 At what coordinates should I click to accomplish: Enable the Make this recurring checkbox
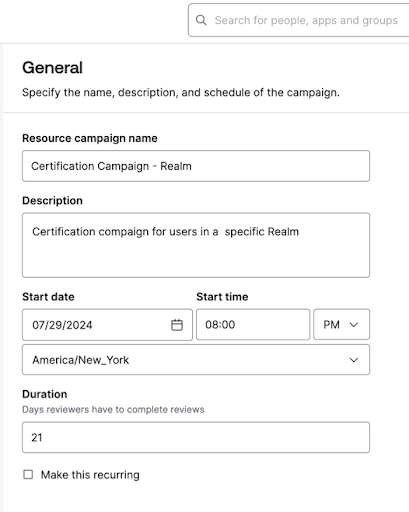click(x=28, y=474)
